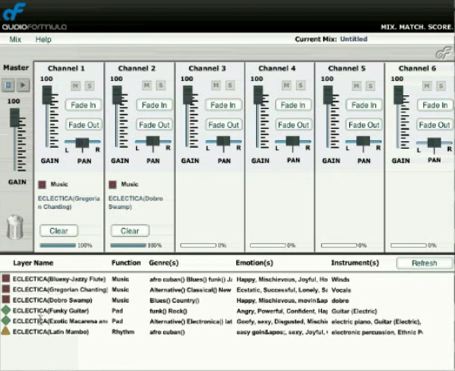Image resolution: width=455 pixels, height=371 pixels.
Task: Refresh the layer list
Action: tap(424, 263)
